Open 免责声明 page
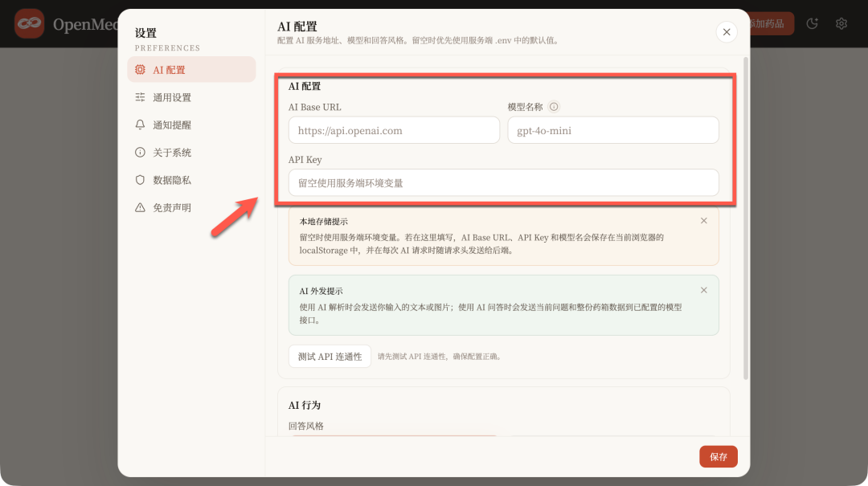This screenshot has height=486, width=868. click(191, 207)
